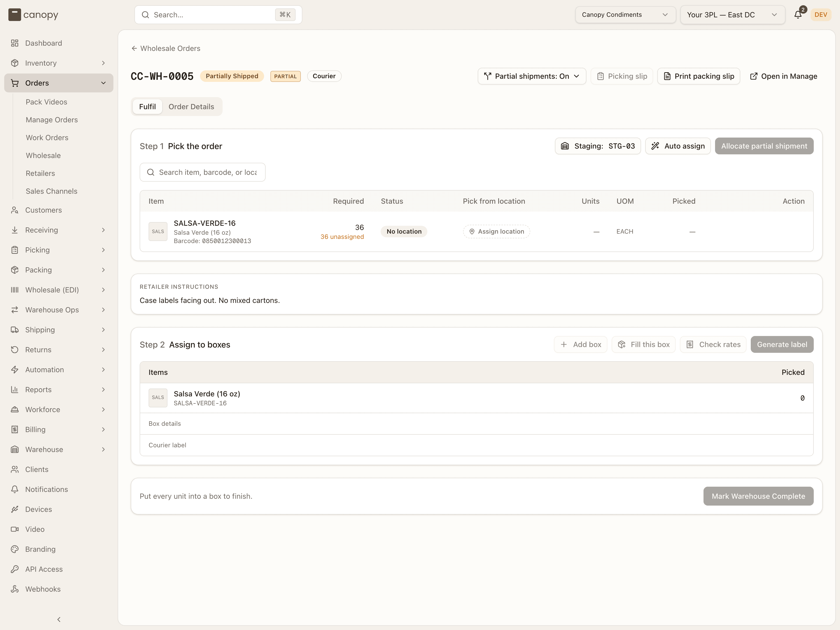
Task: Click the Devices plug icon in sidebar
Action: [x=15, y=509]
